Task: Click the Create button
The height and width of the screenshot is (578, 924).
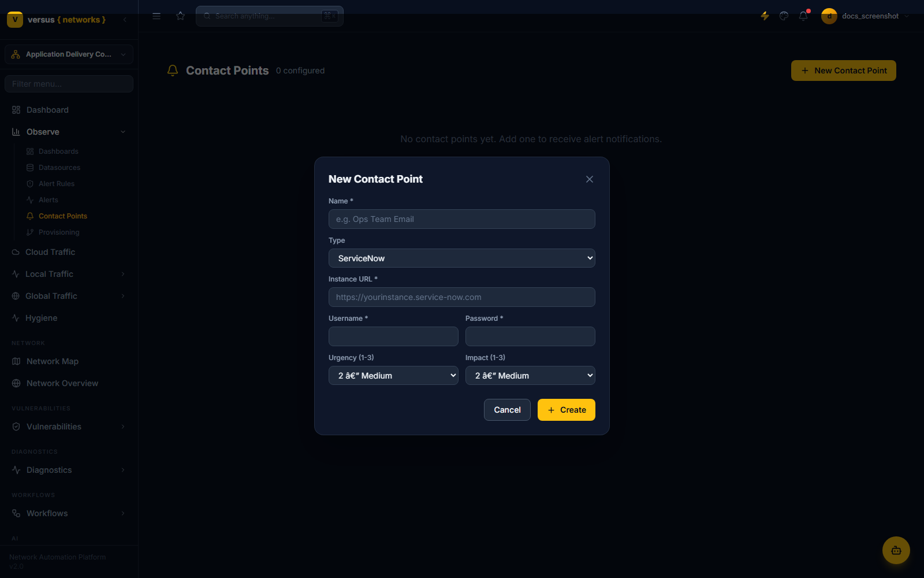Action: coord(567,410)
